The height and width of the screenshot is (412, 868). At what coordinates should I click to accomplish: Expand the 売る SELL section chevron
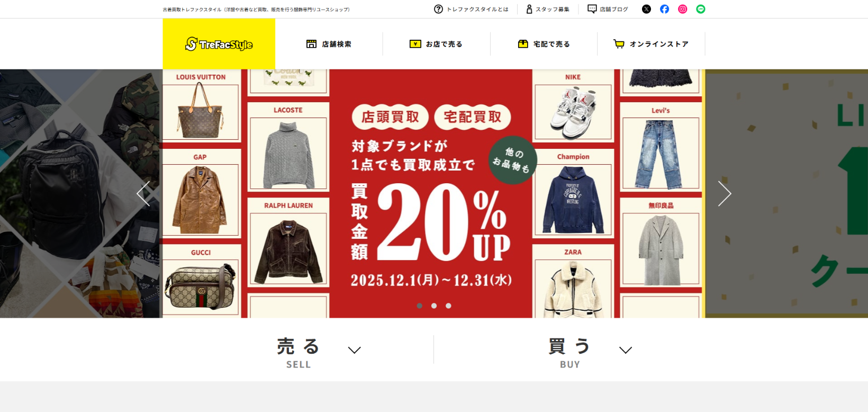pyautogui.click(x=354, y=350)
